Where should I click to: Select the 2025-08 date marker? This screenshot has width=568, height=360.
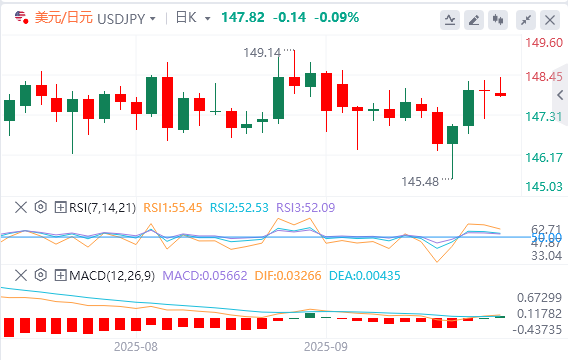pos(136,347)
